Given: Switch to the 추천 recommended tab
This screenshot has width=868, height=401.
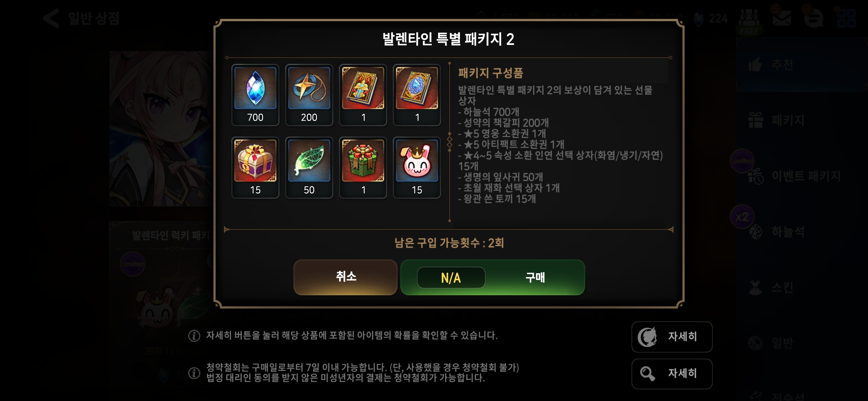Looking at the screenshot, I should (801, 65).
